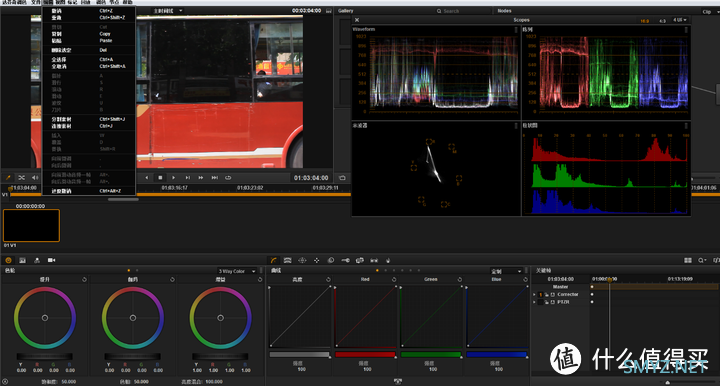
Task: Open the Blur palette icon
Action: pos(331,260)
